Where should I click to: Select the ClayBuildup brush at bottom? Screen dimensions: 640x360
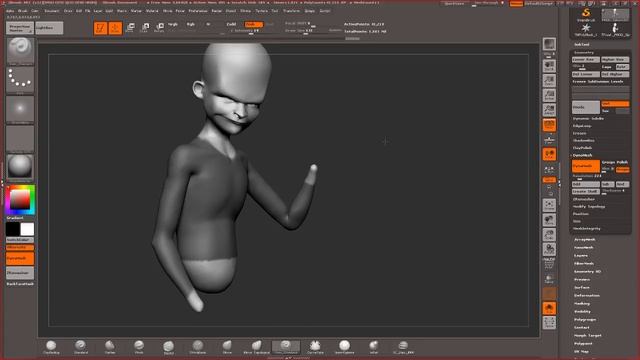pyautogui.click(x=51, y=347)
